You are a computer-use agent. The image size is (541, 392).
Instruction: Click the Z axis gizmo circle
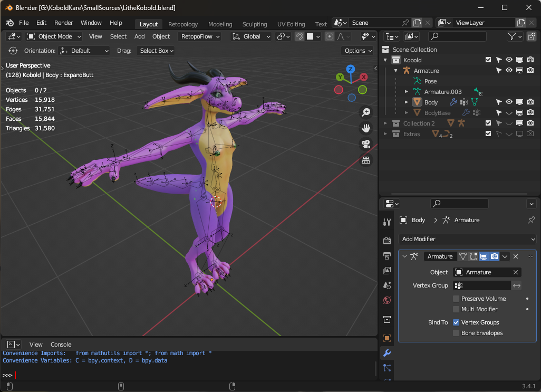point(351,69)
